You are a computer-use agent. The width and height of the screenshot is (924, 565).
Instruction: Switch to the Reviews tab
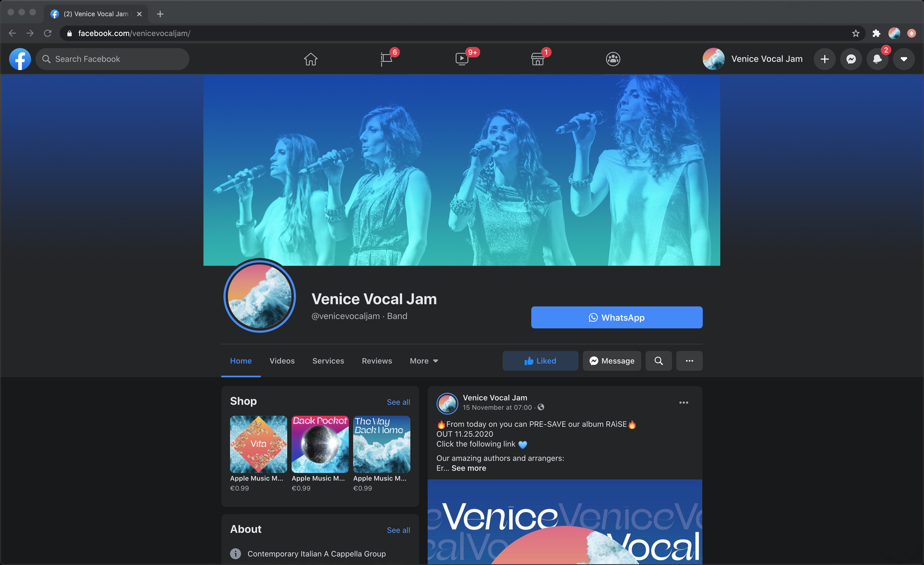(x=377, y=361)
